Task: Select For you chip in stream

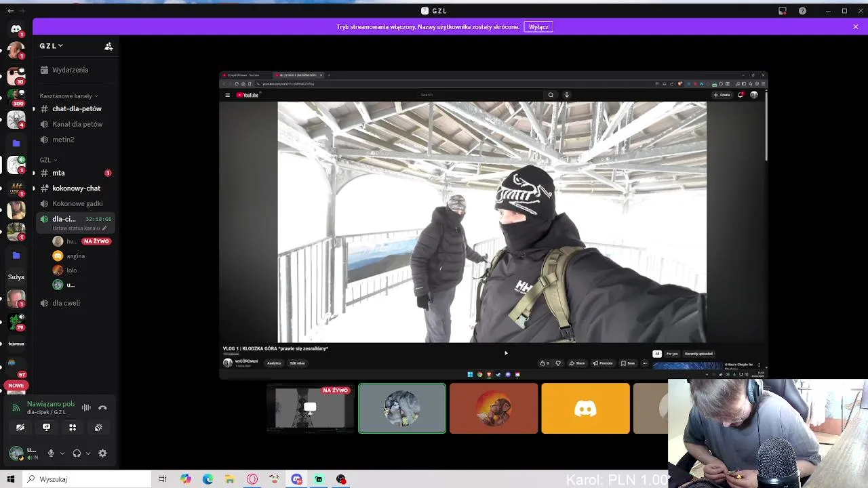Action: coord(672,354)
